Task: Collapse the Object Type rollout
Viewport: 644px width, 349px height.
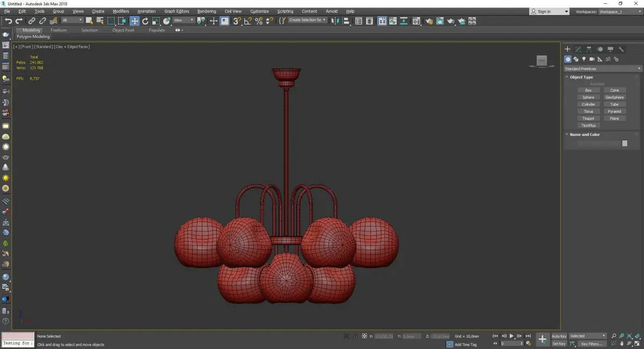Action: pyautogui.click(x=581, y=77)
